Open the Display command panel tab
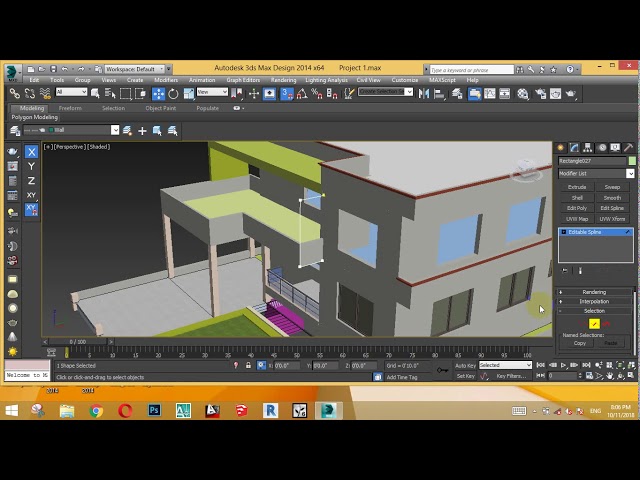The width and height of the screenshot is (640, 480). (615, 147)
